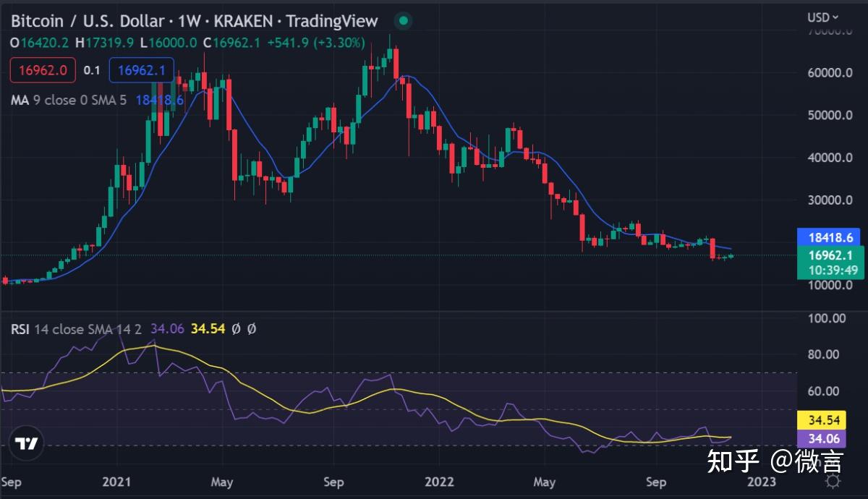Click the close value C16962.1

231,43
